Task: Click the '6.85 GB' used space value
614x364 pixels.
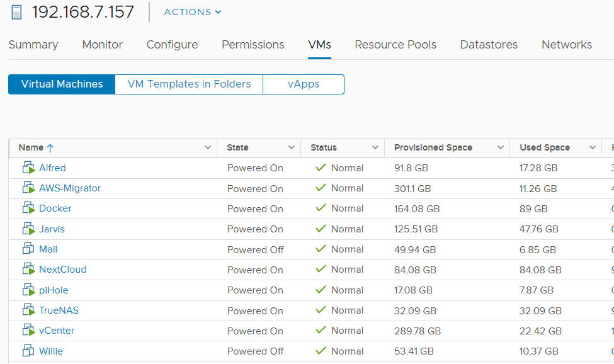Action: click(x=538, y=250)
